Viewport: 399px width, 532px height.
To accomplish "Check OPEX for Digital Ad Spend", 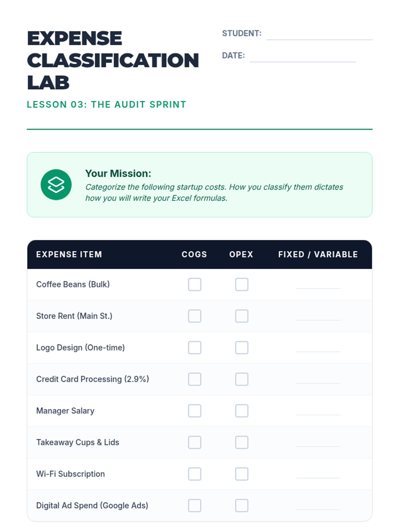I will [242, 505].
